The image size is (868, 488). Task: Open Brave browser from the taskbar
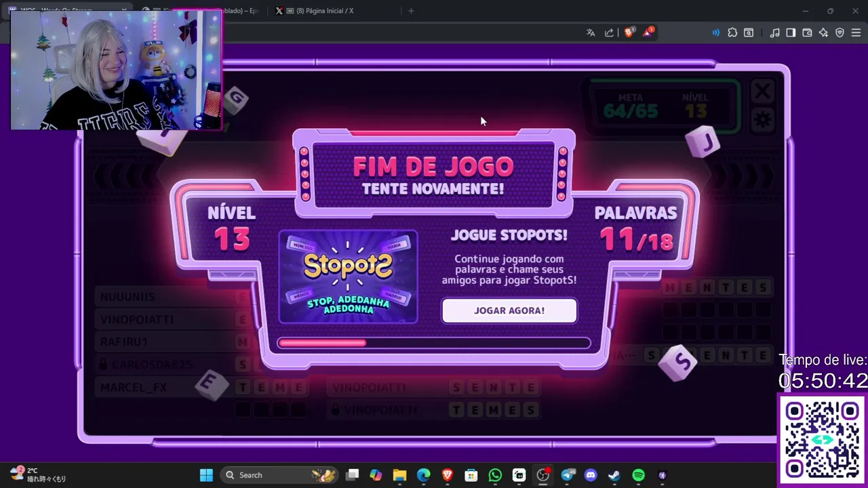pyautogui.click(x=447, y=475)
